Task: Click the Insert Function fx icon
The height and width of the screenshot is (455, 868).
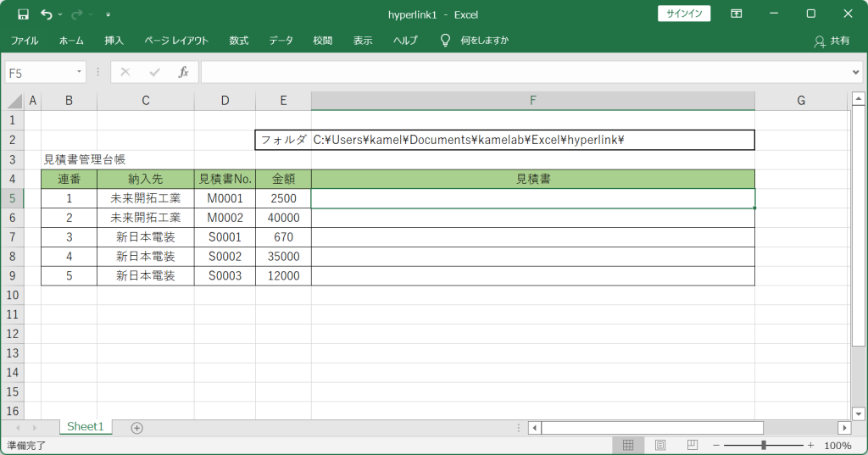Action: (x=183, y=72)
